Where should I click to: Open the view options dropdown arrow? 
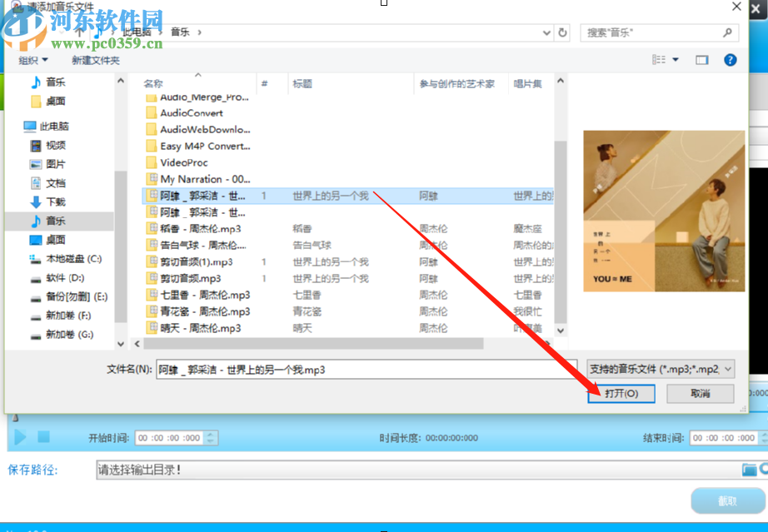676,60
